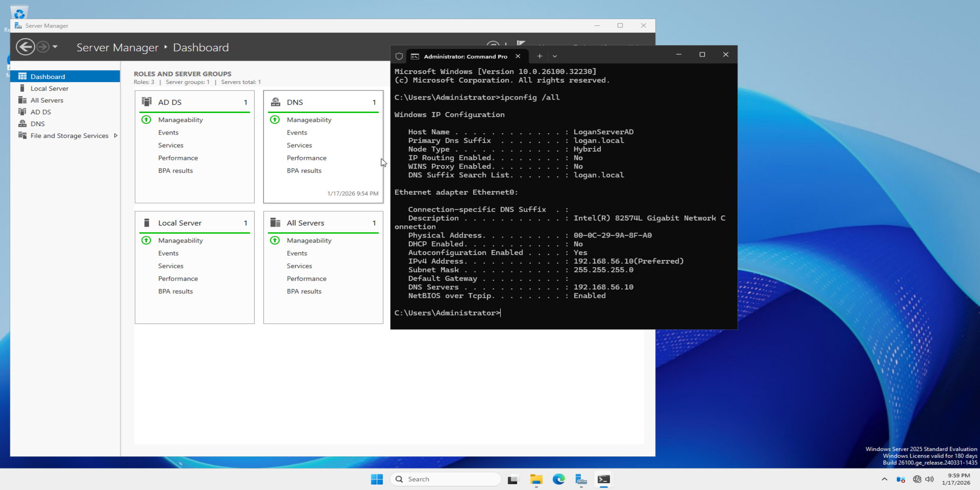Click the AD DS Manageability status icon
Screen dimensions: 980x490
point(146,120)
